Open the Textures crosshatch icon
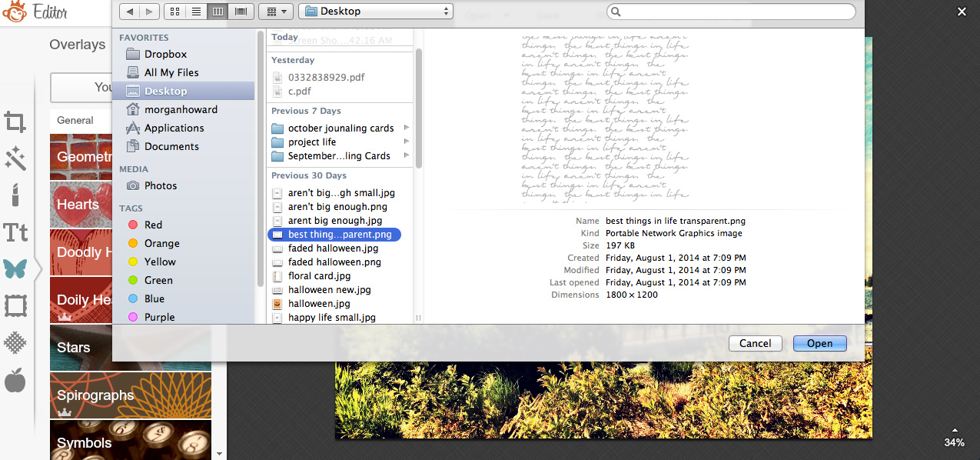This screenshot has height=460, width=980. tap(15, 342)
